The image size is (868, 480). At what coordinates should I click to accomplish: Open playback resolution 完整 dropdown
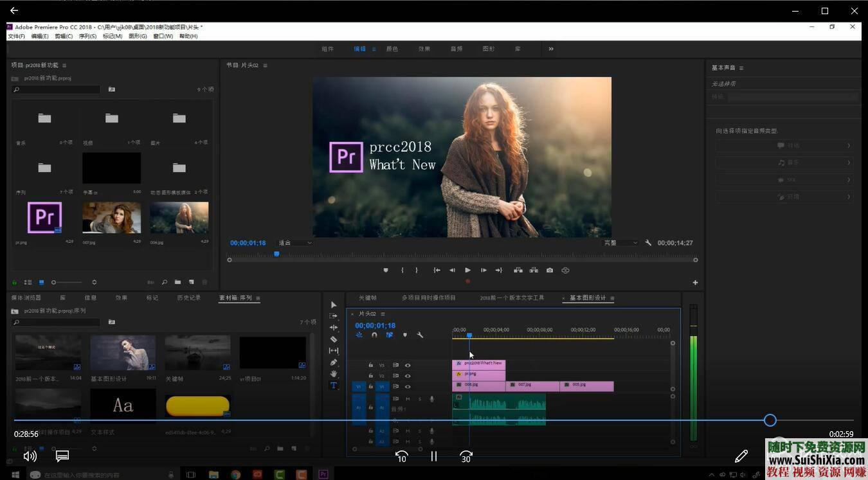[620, 243]
